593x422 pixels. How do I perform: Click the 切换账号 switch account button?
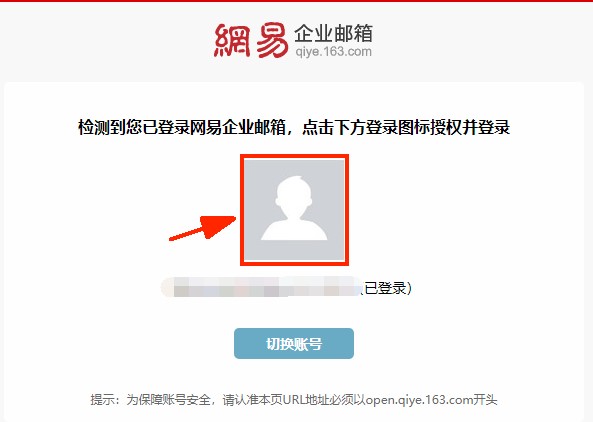294,343
